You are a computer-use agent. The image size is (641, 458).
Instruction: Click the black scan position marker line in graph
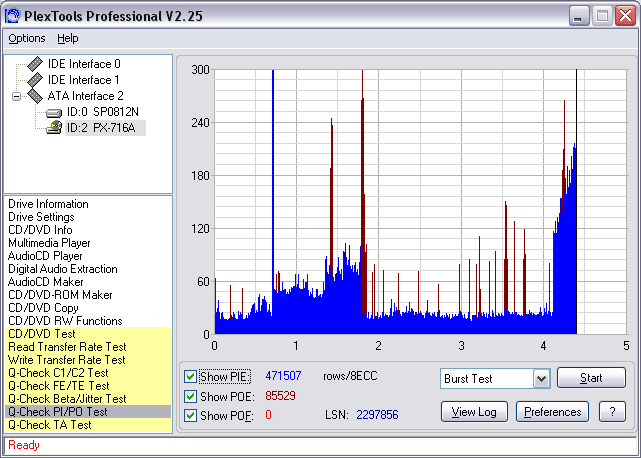coord(576,202)
